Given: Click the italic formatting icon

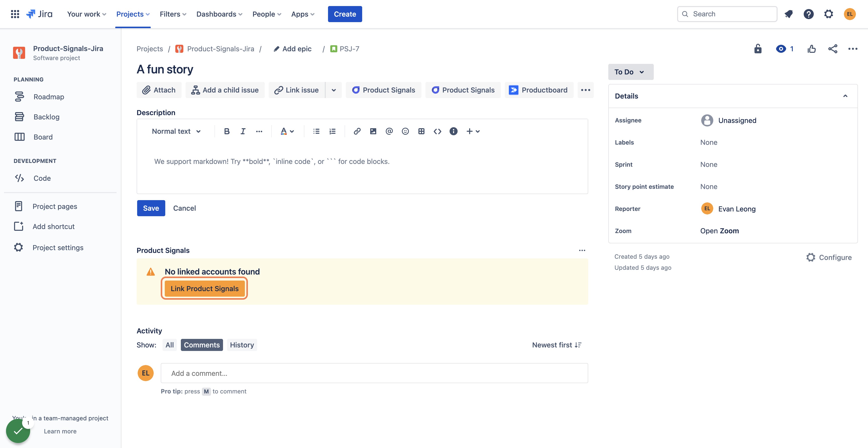Looking at the screenshot, I should pos(243,131).
